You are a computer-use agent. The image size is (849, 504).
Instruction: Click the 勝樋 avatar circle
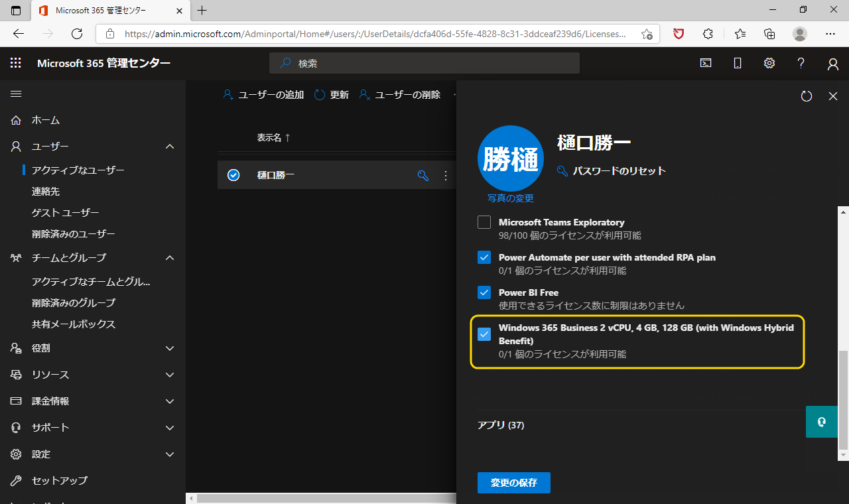[511, 158]
